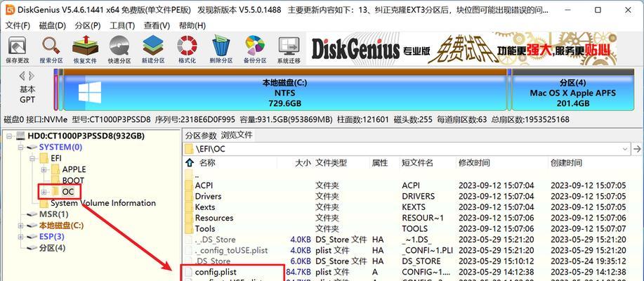
Task: Open the Search Partition (搜索分区) tool
Action: click(x=51, y=50)
